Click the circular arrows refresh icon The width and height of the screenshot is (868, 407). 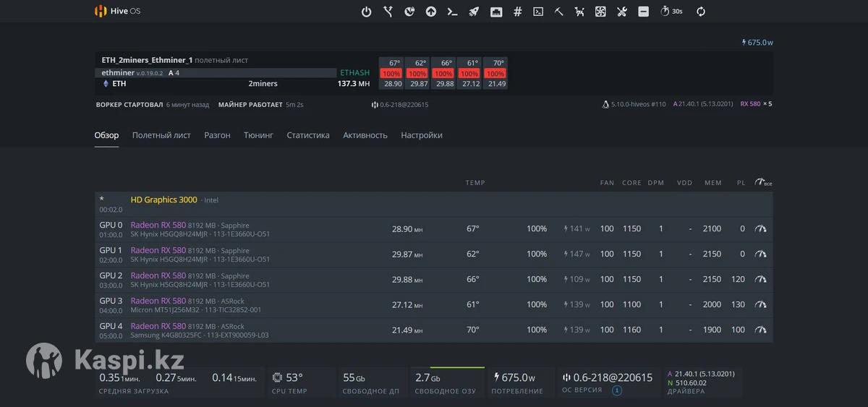click(x=701, y=12)
